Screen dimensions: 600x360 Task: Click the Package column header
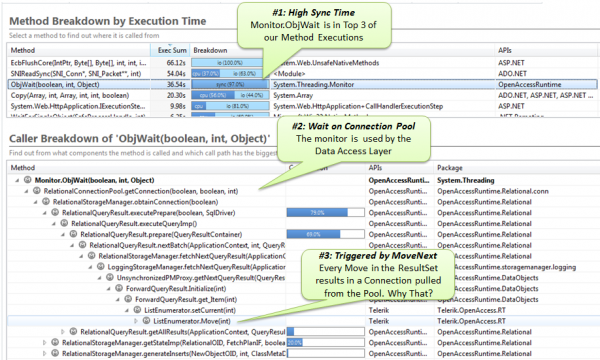point(450,168)
